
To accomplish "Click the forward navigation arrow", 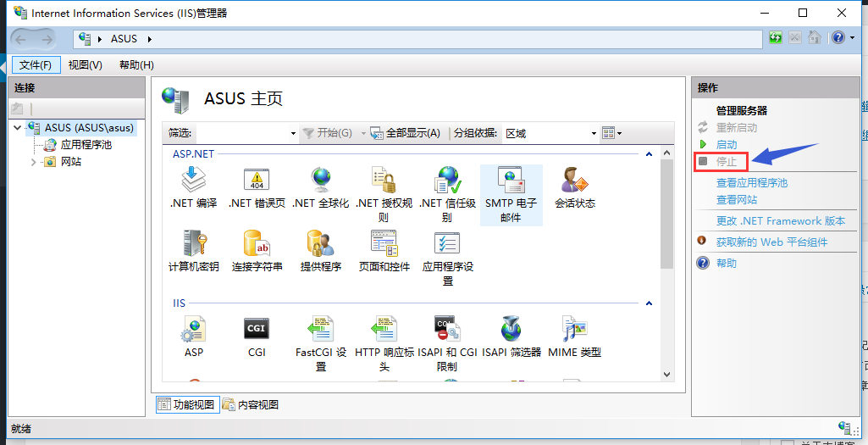I will tap(47, 39).
